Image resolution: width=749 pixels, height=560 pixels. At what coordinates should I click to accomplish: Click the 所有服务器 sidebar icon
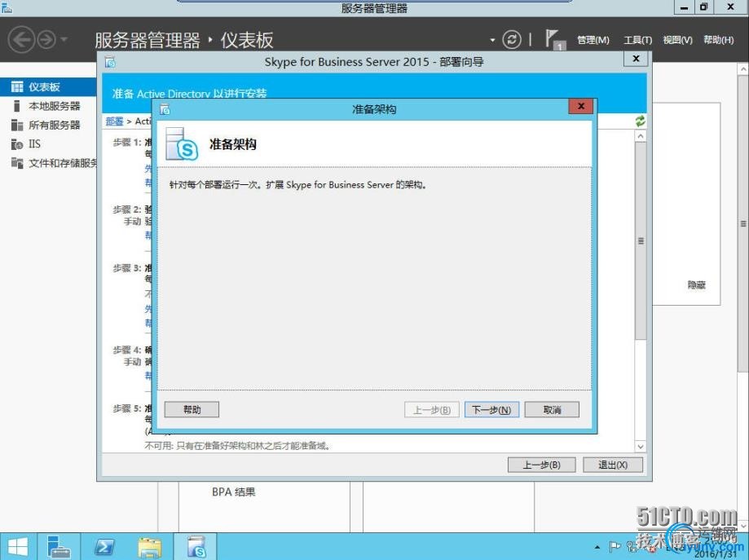click(17, 126)
